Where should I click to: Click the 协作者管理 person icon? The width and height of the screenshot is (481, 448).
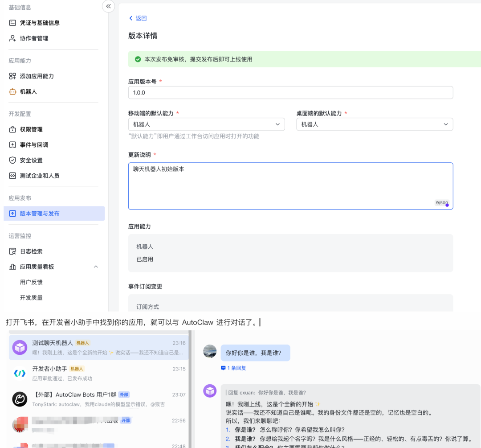pyautogui.click(x=12, y=38)
